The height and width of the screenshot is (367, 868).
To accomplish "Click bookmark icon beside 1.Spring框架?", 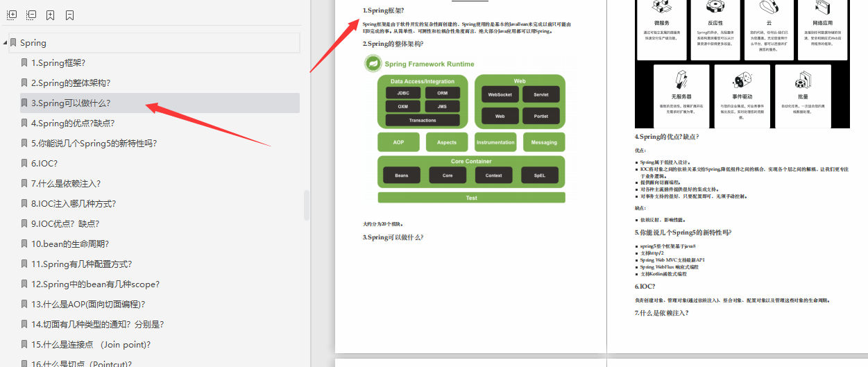I will 25,63.
